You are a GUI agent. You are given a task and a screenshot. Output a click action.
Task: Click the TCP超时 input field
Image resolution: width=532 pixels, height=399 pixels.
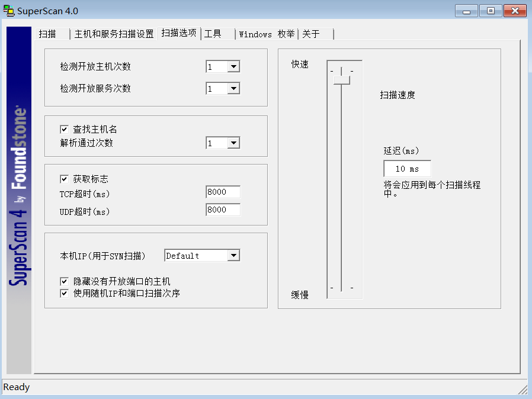(x=223, y=192)
